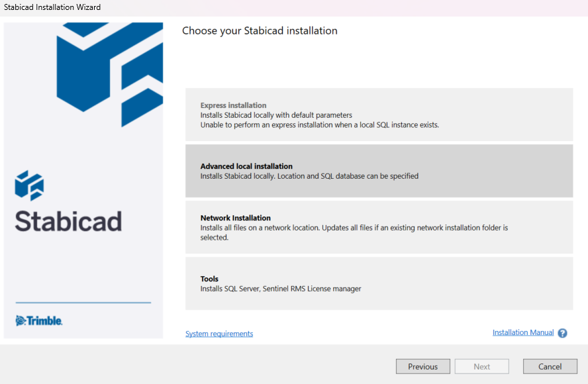Viewport: 588px width, 384px height.
Task: Click the Choose your Stabicad installation heading
Action: pyautogui.click(x=260, y=30)
